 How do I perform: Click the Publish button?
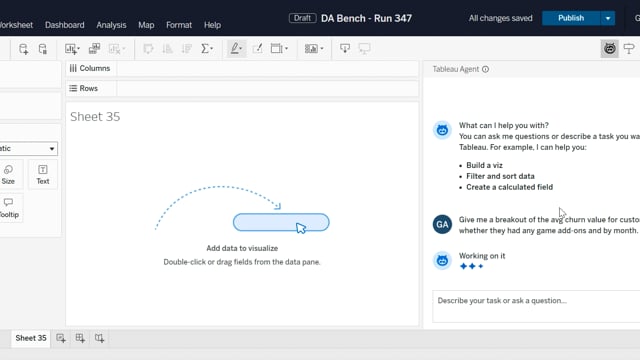point(571,18)
